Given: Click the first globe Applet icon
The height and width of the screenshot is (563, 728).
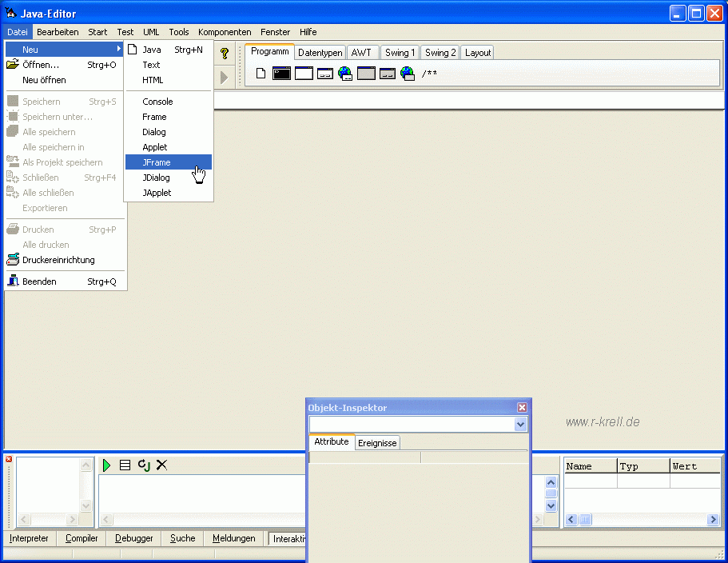Looking at the screenshot, I should click(345, 74).
